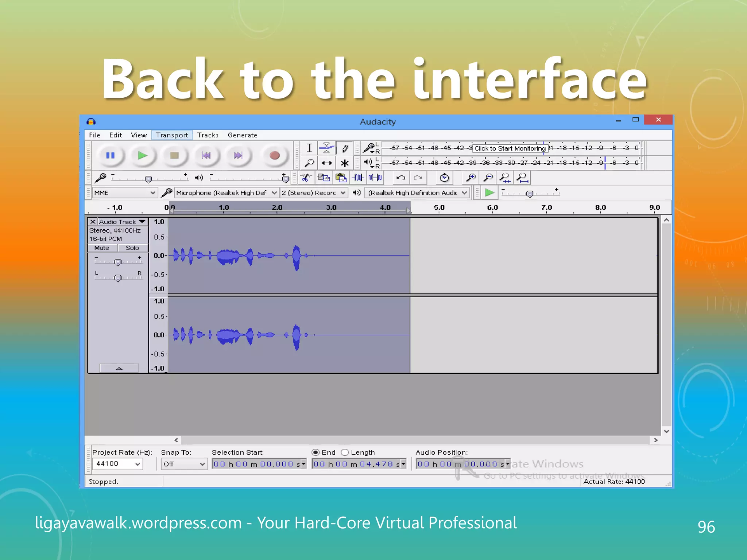Image resolution: width=747 pixels, height=560 pixels.
Task: Click the Zoom In magnifier
Action: tap(471, 178)
